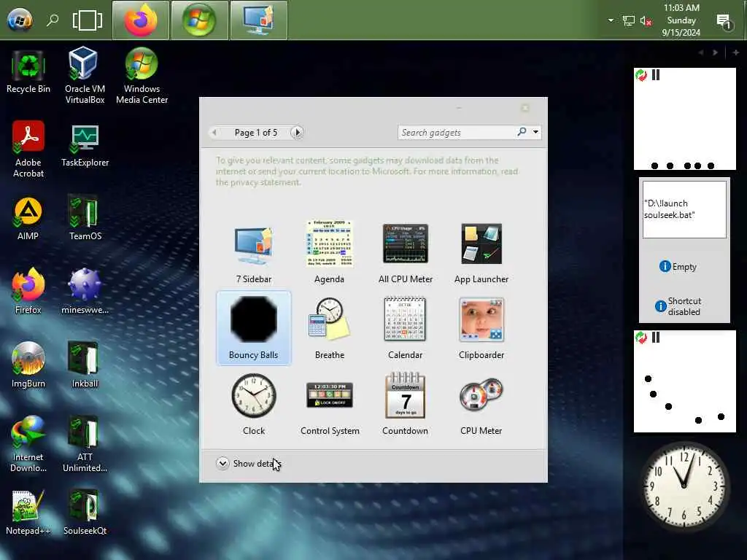Screen dimensions: 747x560
Task: Open Adobe Acrobat desktop icon
Action: click(28, 149)
